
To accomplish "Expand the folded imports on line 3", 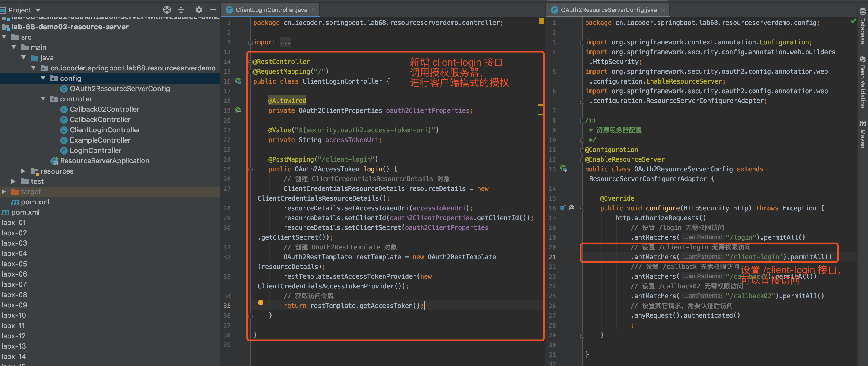I will tap(285, 42).
